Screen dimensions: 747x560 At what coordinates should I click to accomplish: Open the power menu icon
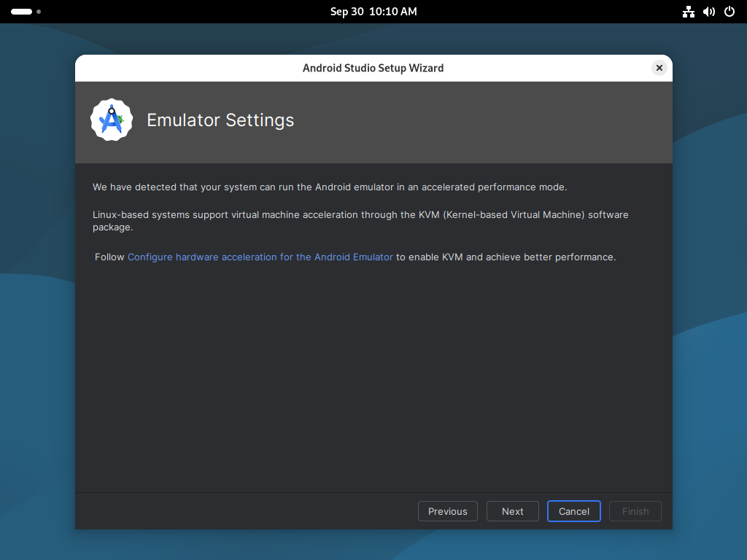[729, 12]
